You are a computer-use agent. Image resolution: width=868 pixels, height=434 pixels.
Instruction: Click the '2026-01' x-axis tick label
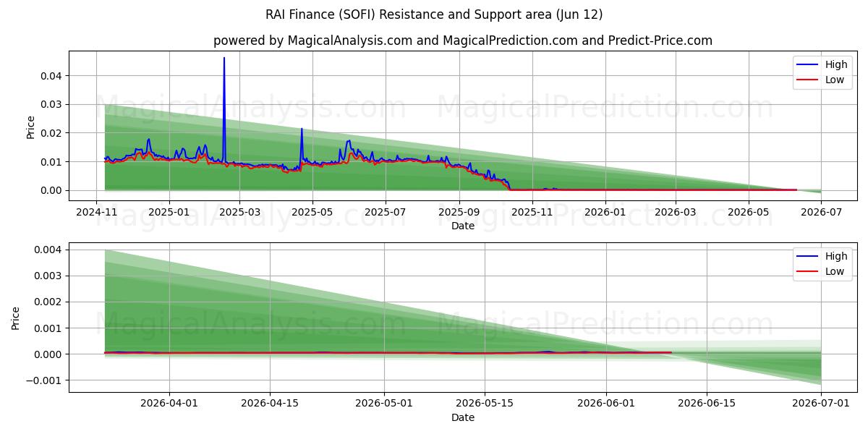click(605, 212)
